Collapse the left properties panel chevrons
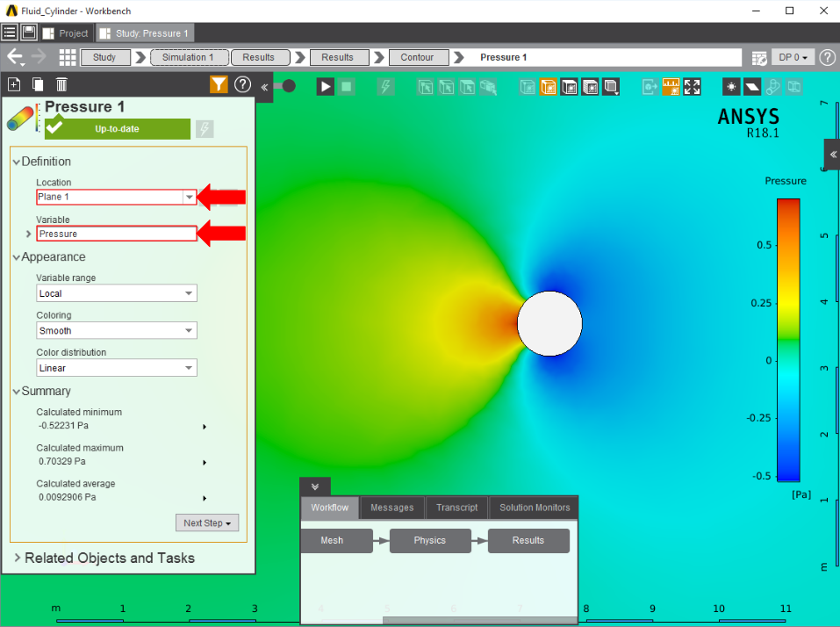The height and width of the screenshot is (627, 840). [x=264, y=87]
